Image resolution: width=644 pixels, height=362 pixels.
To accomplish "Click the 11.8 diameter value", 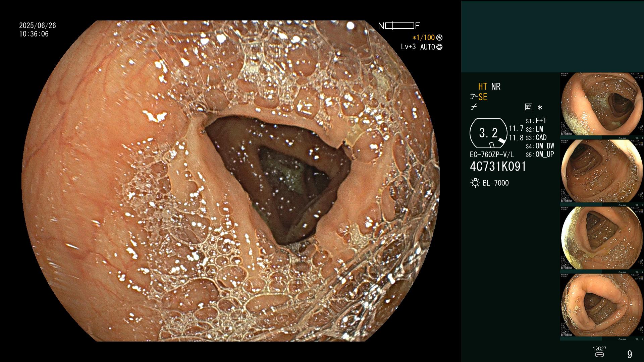I will point(516,138).
